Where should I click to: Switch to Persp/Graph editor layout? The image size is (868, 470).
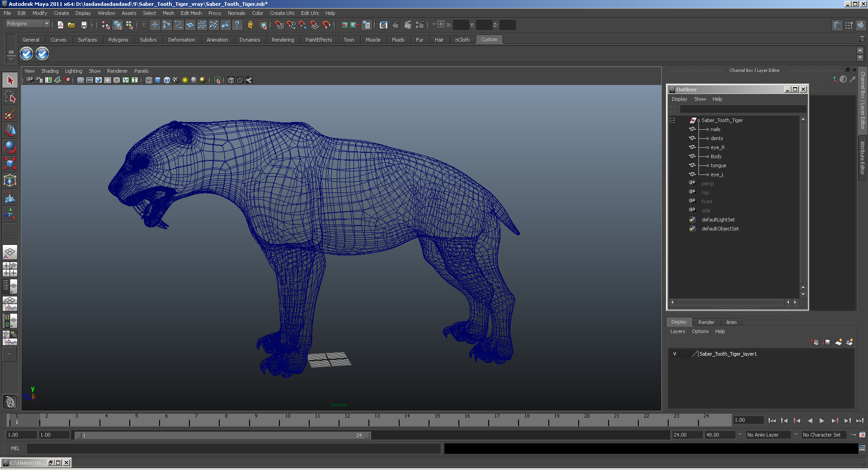tap(10, 304)
